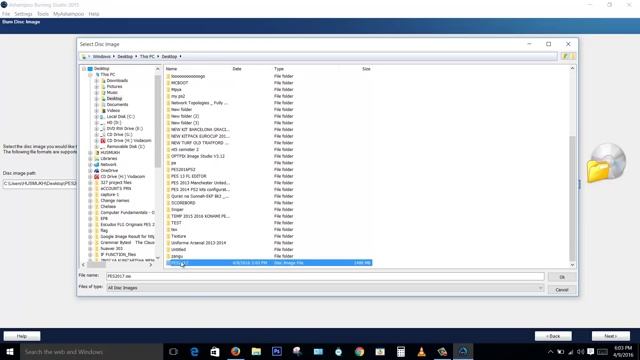Click the folder tree vertical scrollbar

tap(158, 121)
